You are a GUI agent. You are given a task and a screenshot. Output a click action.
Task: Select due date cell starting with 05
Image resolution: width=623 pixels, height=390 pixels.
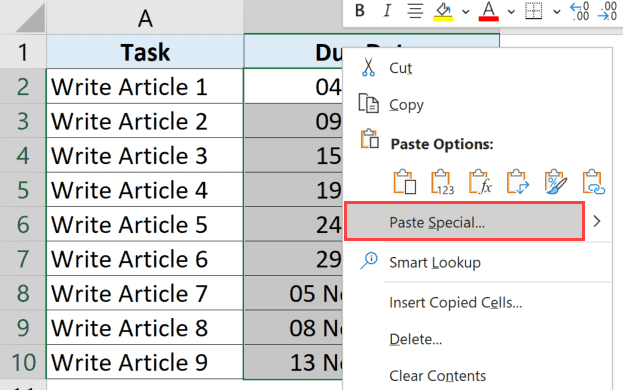293,293
